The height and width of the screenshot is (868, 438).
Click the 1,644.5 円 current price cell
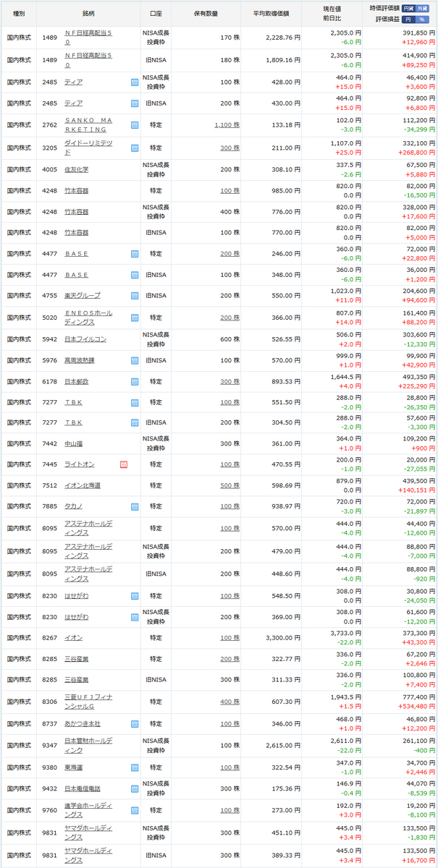pyautogui.click(x=345, y=376)
